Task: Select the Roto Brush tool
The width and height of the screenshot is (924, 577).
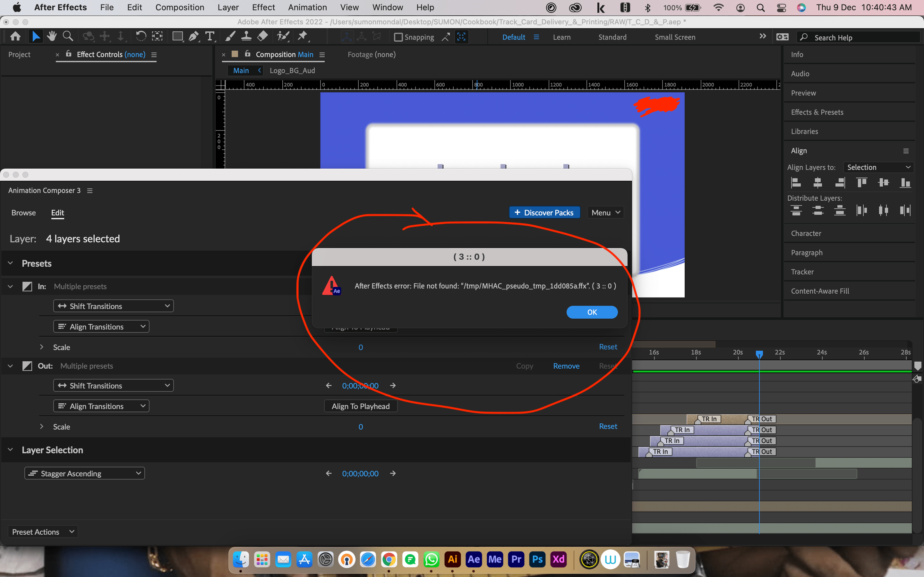Action: 283,36
